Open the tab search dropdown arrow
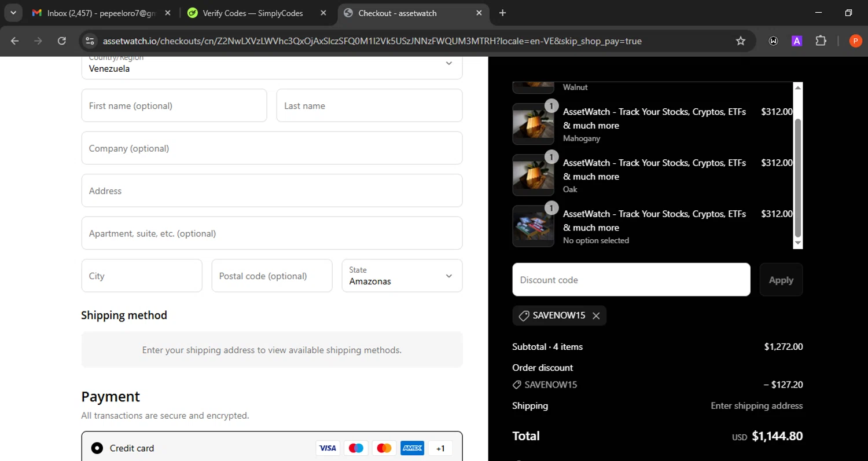The width and height of the screenshot is (868, 461). (x=13, y=13)
